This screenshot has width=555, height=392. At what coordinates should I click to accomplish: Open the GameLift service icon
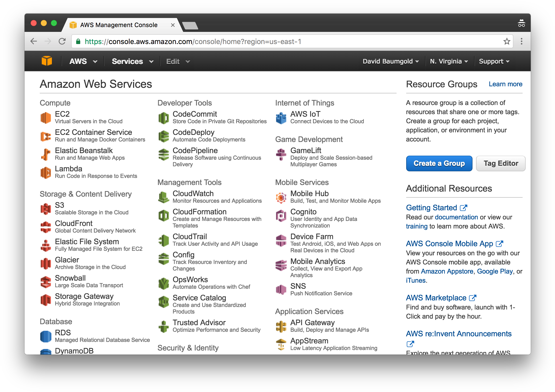[281, 154]
